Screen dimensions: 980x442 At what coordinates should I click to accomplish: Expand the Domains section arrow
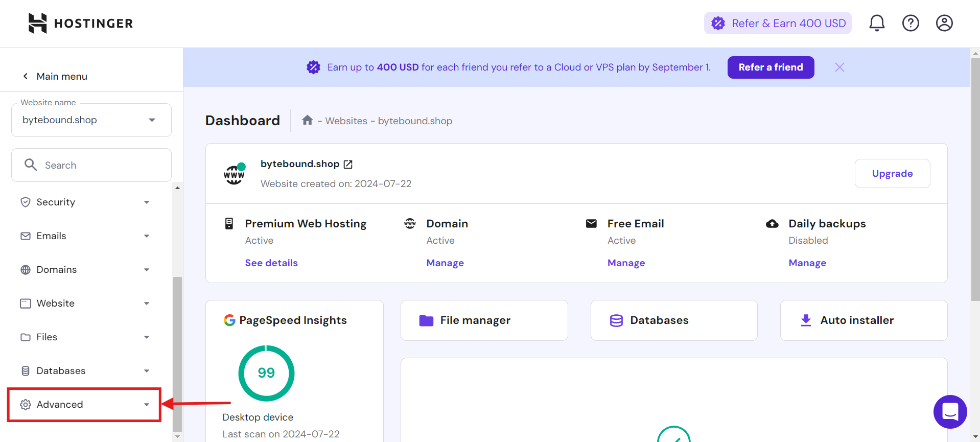pos(147,270)
